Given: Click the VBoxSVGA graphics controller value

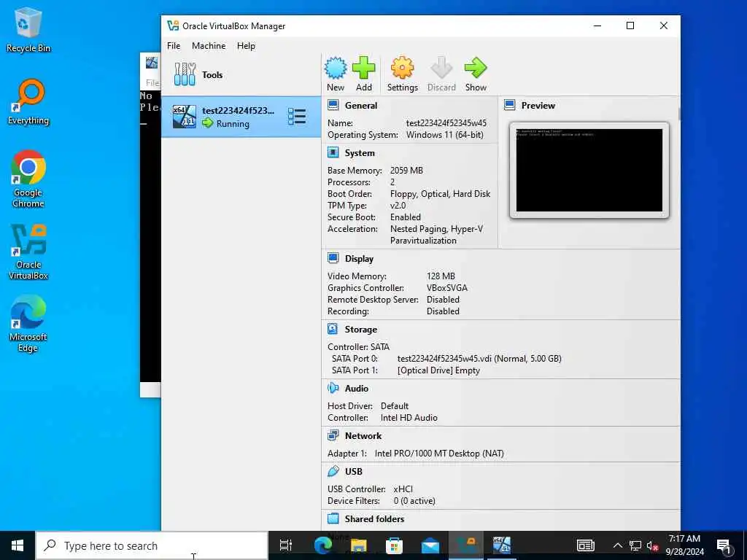Looking at the screenshot, I should click(x=447, y=288).
